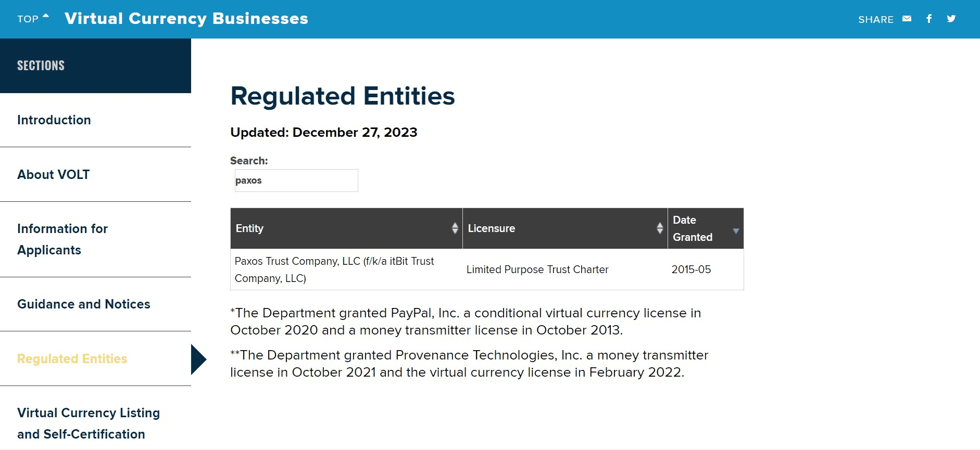980x450 pixels.
Task: Click the Virtual Currency Businesses page title
Action: point(186,19)
